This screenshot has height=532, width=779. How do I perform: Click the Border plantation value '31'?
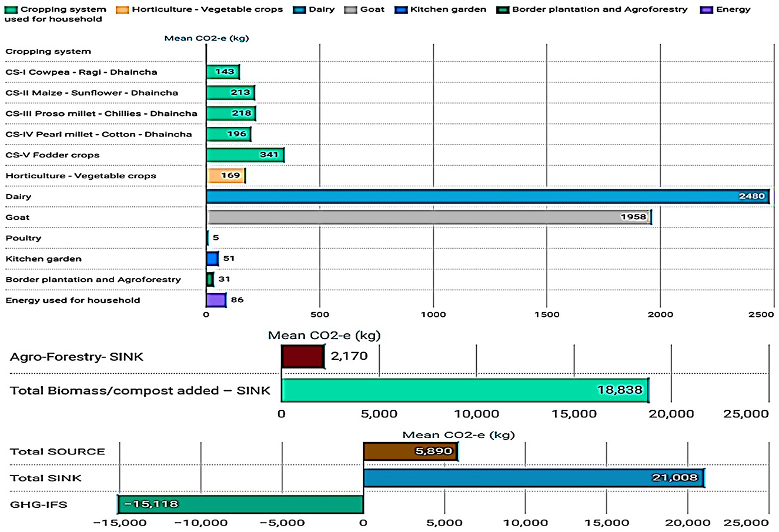(x=224, y=279)
